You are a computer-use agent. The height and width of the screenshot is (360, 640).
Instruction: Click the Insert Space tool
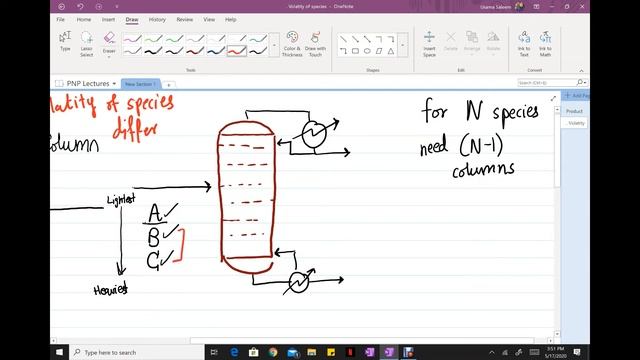tap(429, 44)
